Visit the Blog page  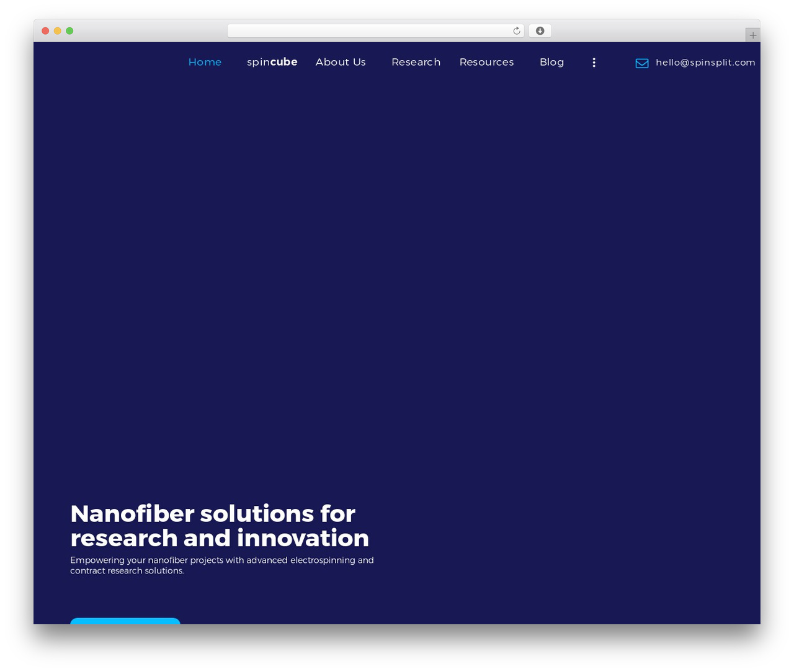point(551,62)
